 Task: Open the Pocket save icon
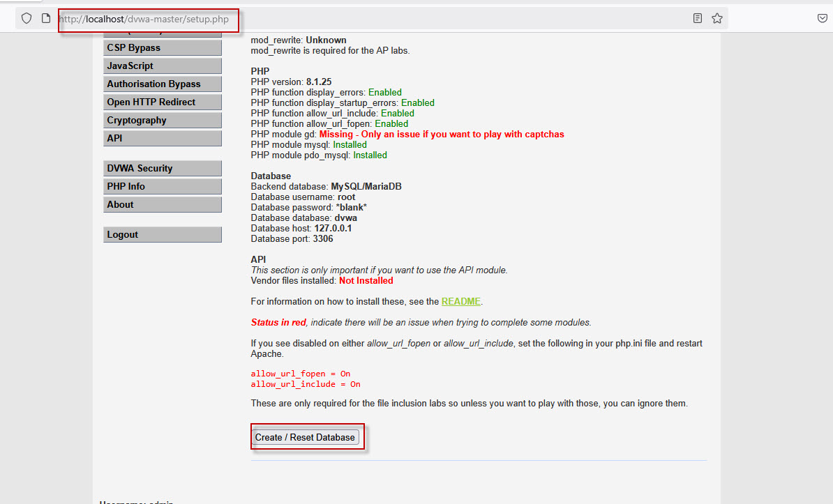tap(823, 19)
